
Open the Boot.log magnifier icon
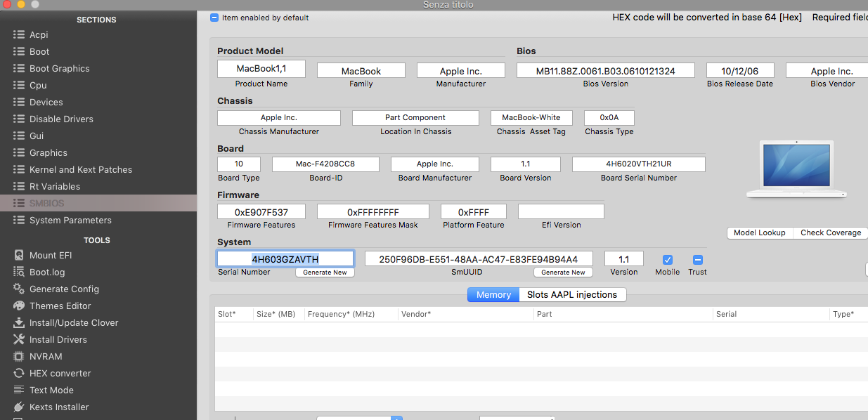click(19, 272)
